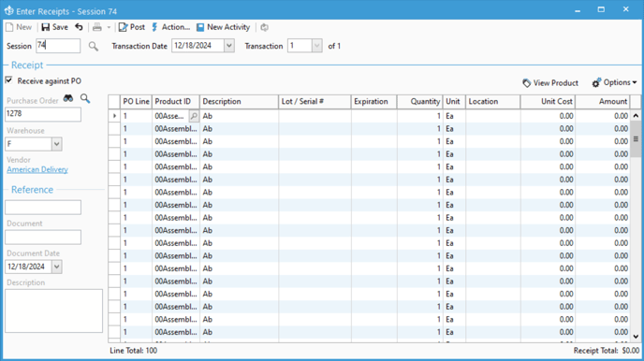The height and width of the screenshot is (361, 644).
Task: Click the Line Total: 100 text
Action: pyautogui.click(x=134, y=351)
